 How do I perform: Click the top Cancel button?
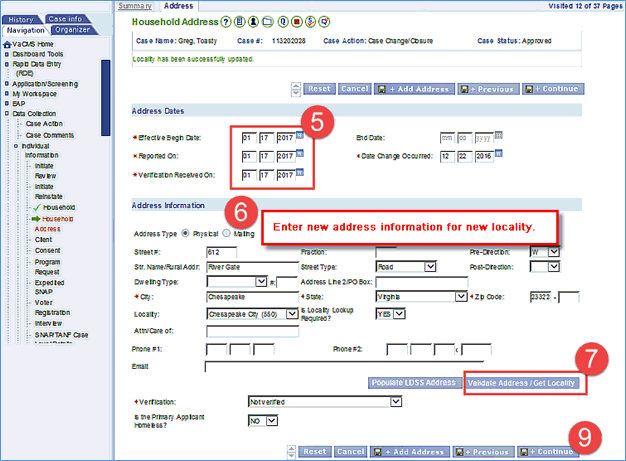pyautogui.click(x=355, y=89)
